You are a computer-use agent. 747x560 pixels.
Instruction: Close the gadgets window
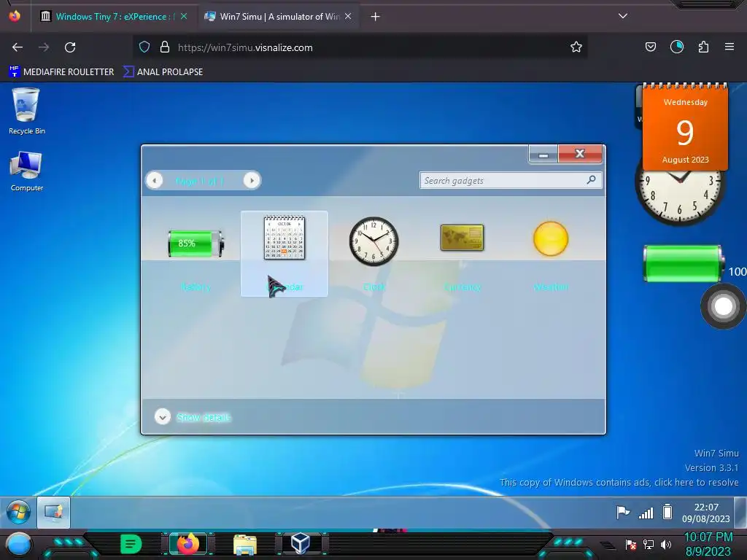pos(580,154)
